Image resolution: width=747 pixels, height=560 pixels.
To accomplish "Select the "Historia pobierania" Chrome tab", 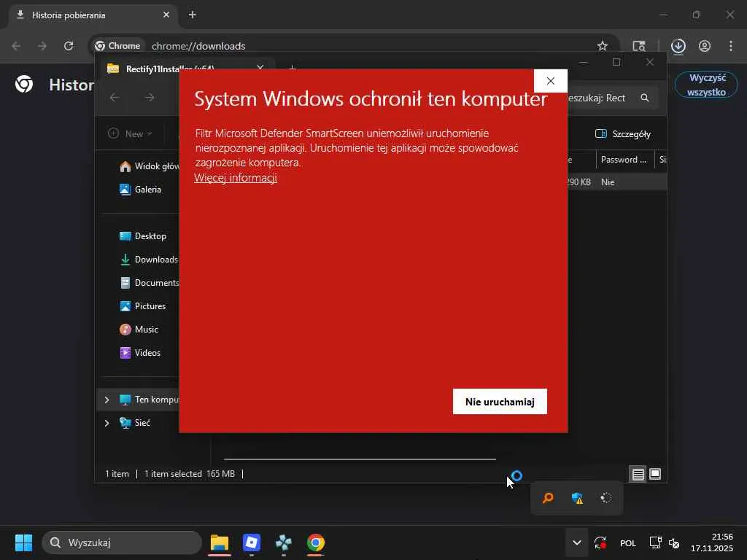I will point(93,15).
